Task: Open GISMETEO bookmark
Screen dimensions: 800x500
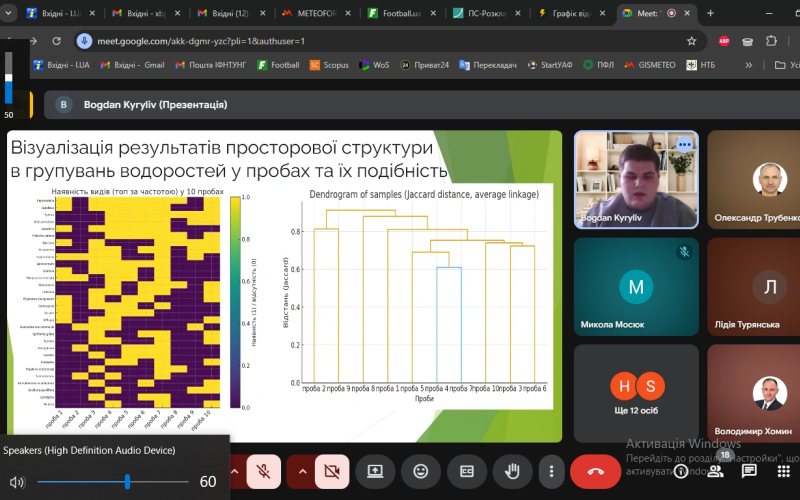Action: pyautogui.click(x=650, y=65)
